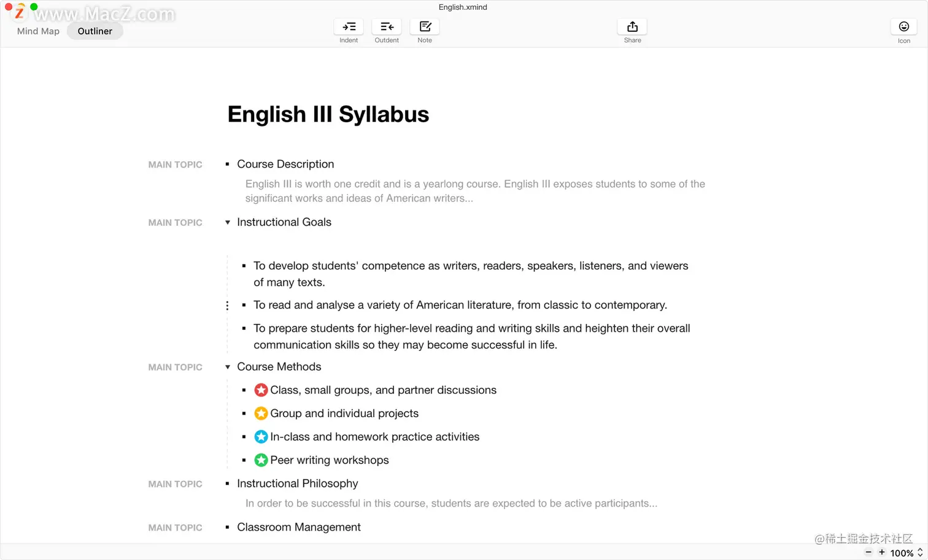This screenshot has width=928, height=560.
Task: Select 'To develop students' competence' item
Action: (471, 274)
